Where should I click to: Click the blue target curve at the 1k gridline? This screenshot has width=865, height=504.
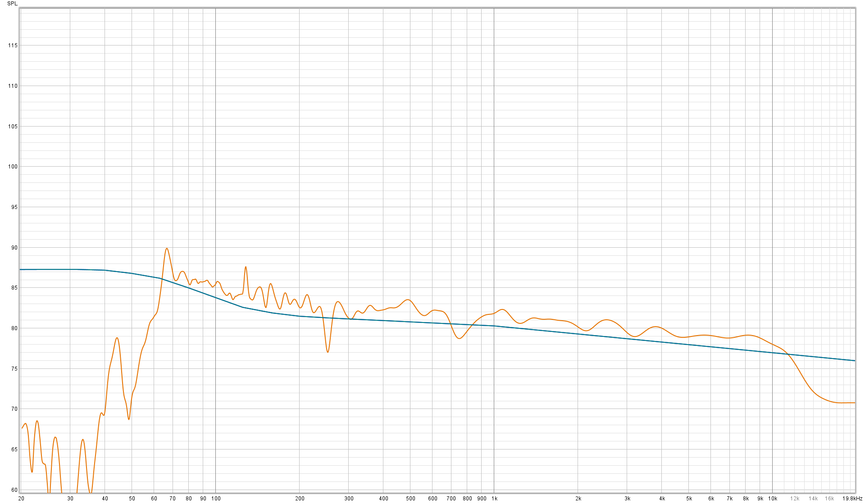[x=494, y=326]
